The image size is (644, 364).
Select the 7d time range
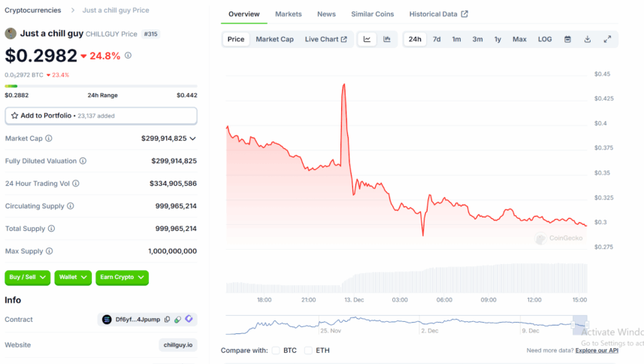437,39
